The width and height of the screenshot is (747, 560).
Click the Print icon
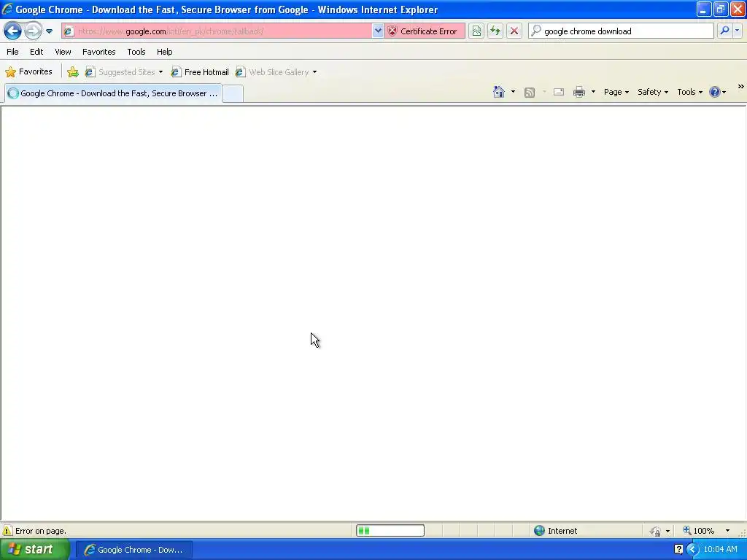(578, 92)
